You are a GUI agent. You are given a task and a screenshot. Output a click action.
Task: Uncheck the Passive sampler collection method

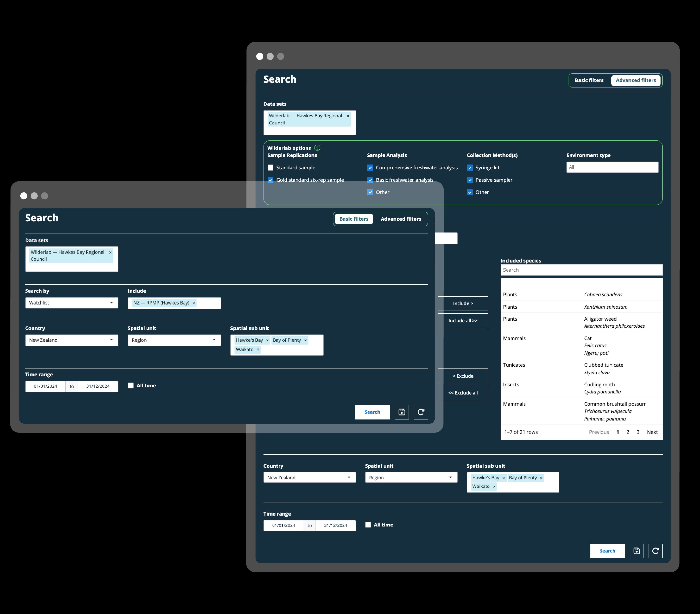tap(470, 180)
